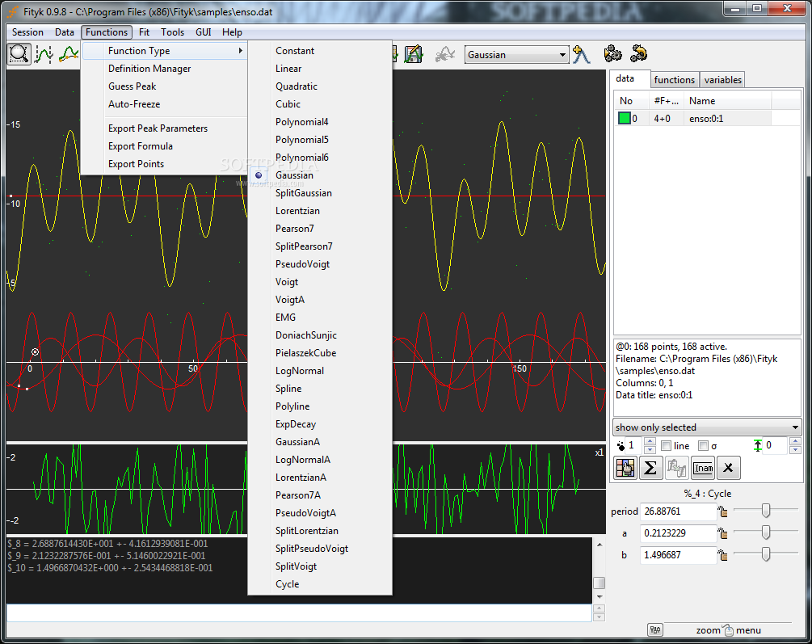Screen dimensions: 812x644
Task: Enable the σ error bars checkbox
Action: [x=703, y=445]
